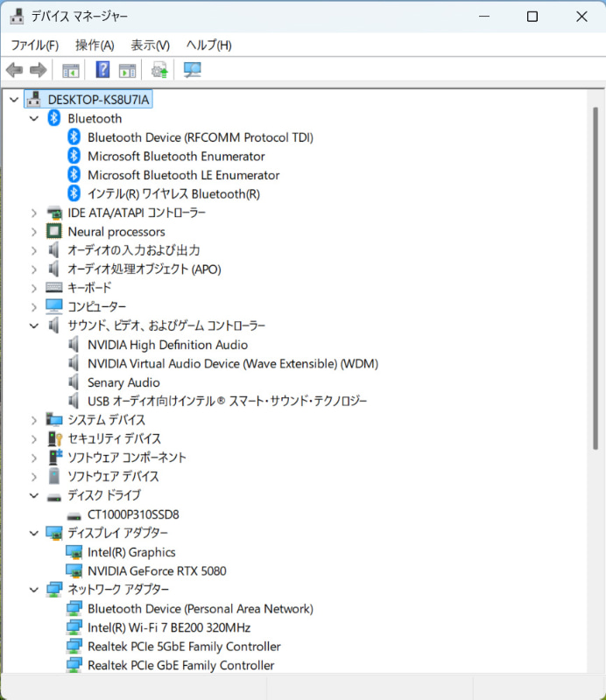Expand オーディオ処理オブジェクト (APO) category

point(34,269)
